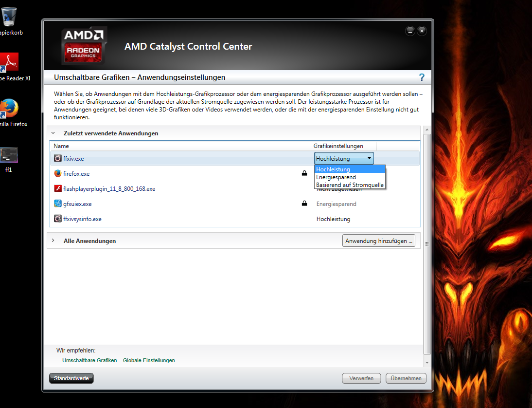532x408 pixels.
Task: Click the ffxivsysinfo.exe application icon
Action: coord(58,219)
